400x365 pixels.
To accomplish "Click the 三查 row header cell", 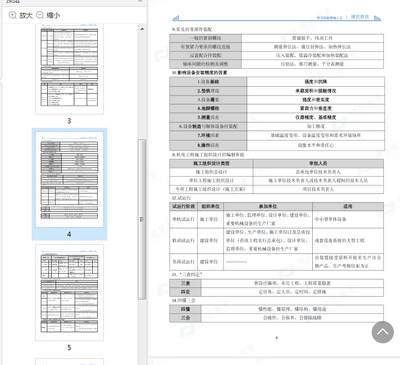I will click(185, 283).
